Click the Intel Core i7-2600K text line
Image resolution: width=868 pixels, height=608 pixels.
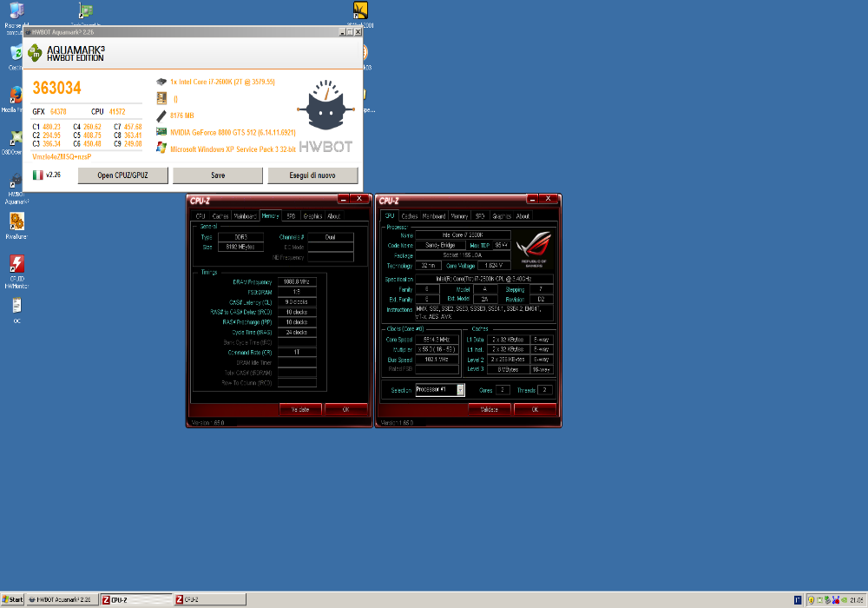coord(222,82)
